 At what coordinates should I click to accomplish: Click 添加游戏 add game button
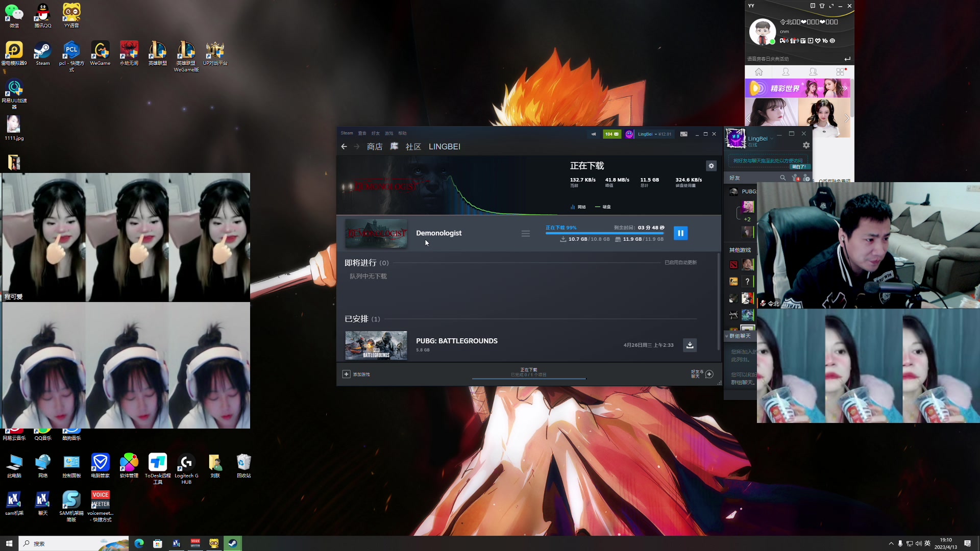click(x=356, y=374)
